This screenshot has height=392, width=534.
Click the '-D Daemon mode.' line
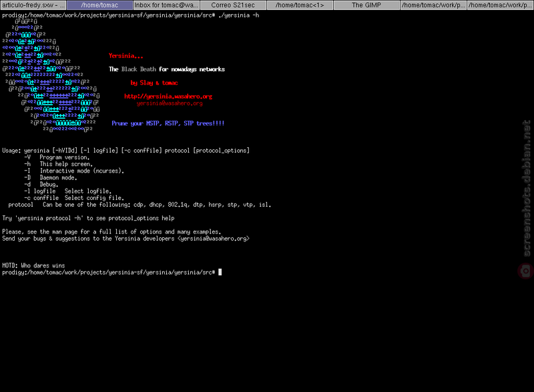(51, 178)
